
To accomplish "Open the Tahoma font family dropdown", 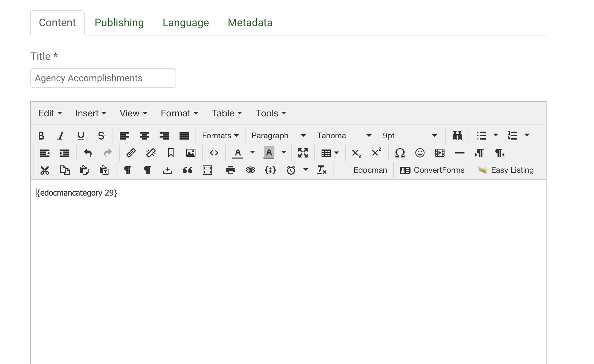I will [344, 136].
